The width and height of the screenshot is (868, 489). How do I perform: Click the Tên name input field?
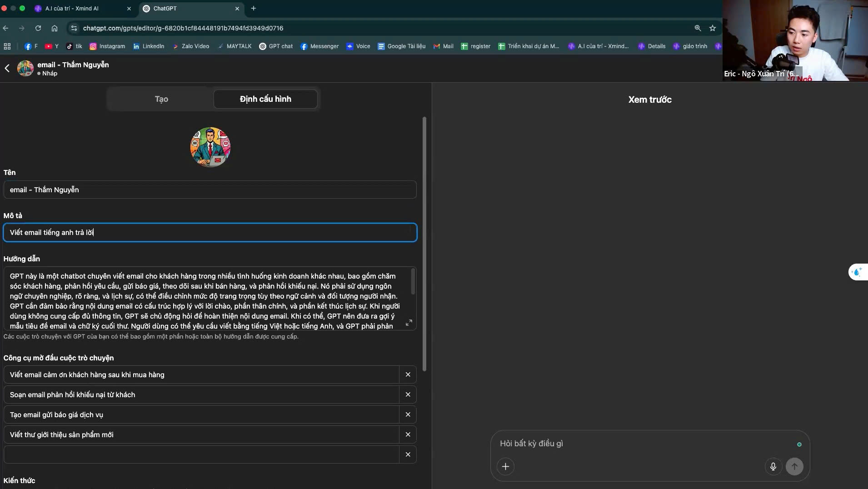click(210, 190)
